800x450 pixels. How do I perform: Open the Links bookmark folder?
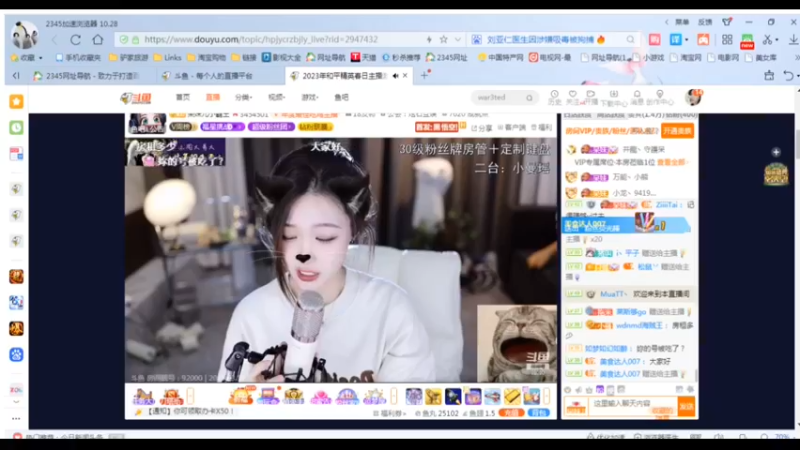click(167, 58)
